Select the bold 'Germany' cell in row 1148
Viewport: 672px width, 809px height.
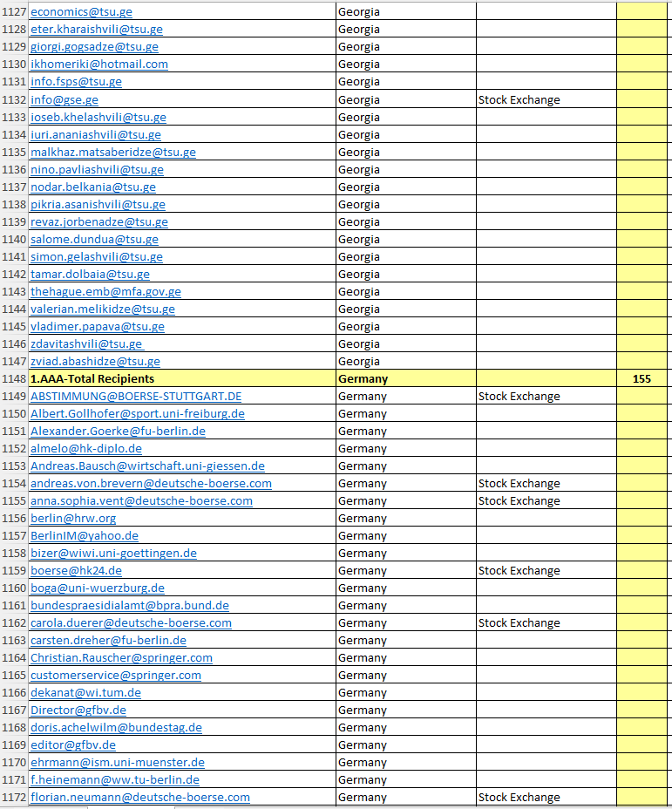click(x=406, y=378)
